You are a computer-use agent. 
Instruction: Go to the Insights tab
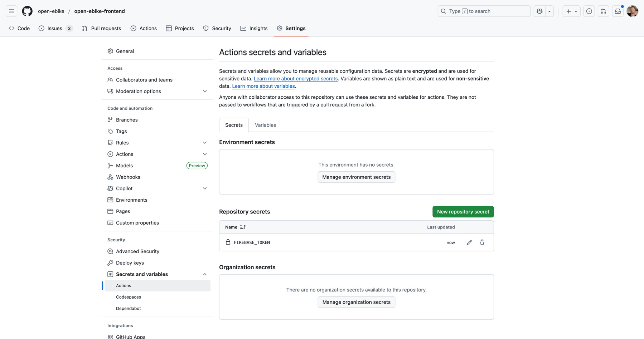[254, 28]
